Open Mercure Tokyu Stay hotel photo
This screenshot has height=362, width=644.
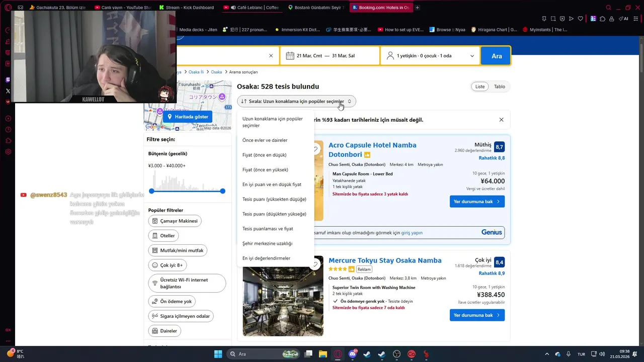(x=283, y=296)
